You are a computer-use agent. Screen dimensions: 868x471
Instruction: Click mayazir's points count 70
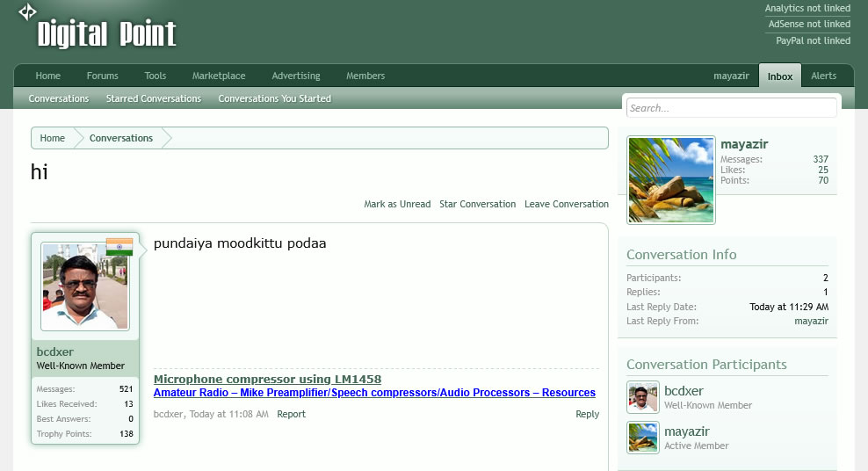coord(823,180)
